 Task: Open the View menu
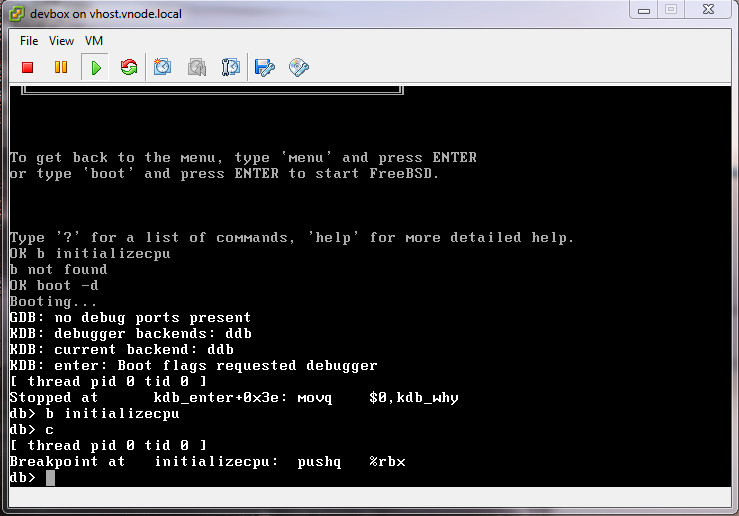[x=61, y=41]
